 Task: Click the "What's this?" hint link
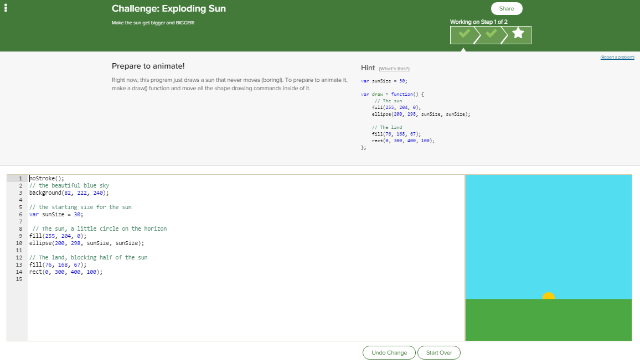394,69
